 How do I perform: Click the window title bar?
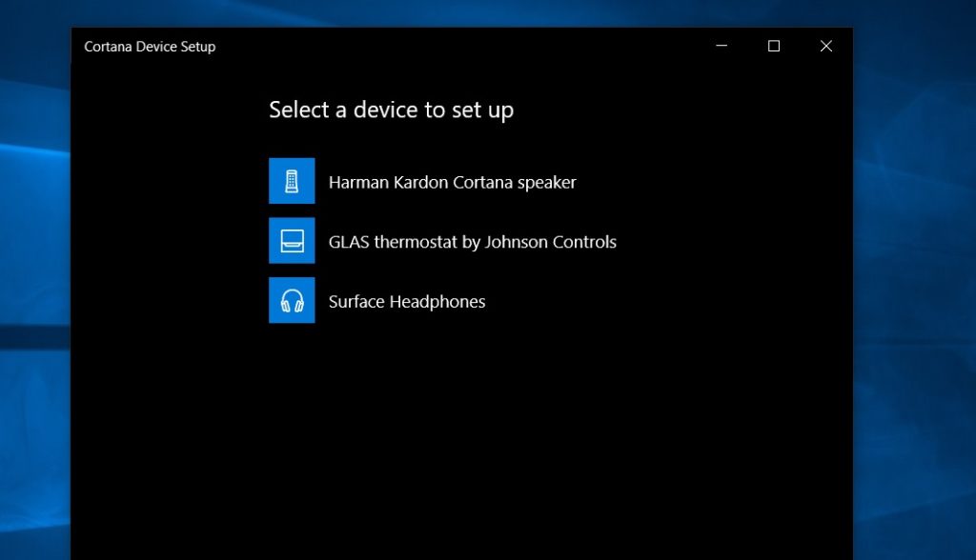pyautogui.click(x=429, y=46)
